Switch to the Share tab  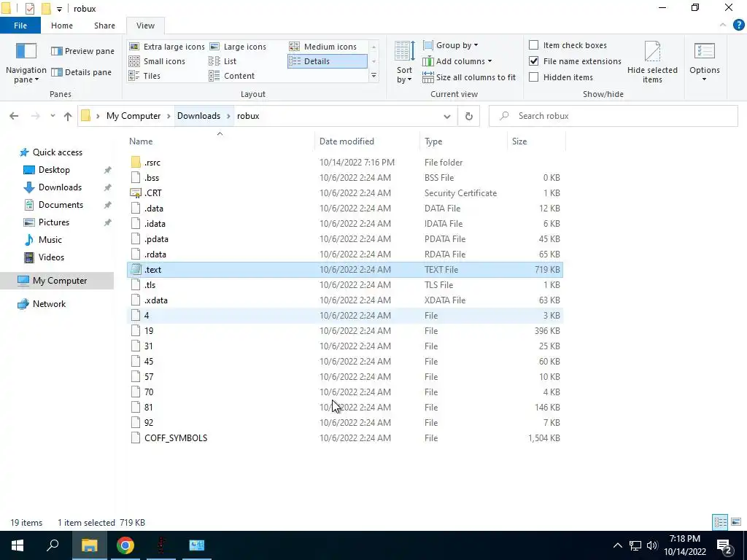tap(104, 26)
